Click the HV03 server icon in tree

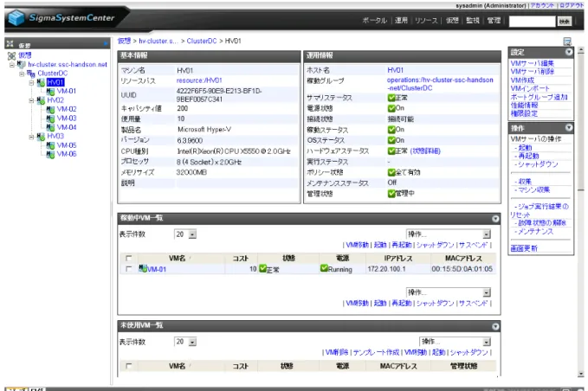click(x=41, y=137)
